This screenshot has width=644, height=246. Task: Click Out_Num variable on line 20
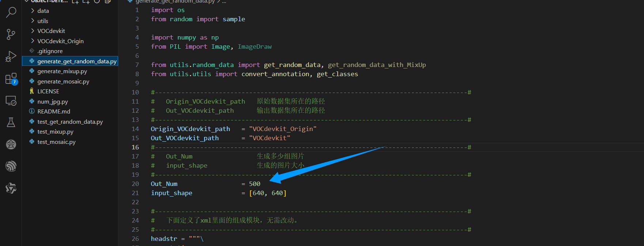pos(164,184)
